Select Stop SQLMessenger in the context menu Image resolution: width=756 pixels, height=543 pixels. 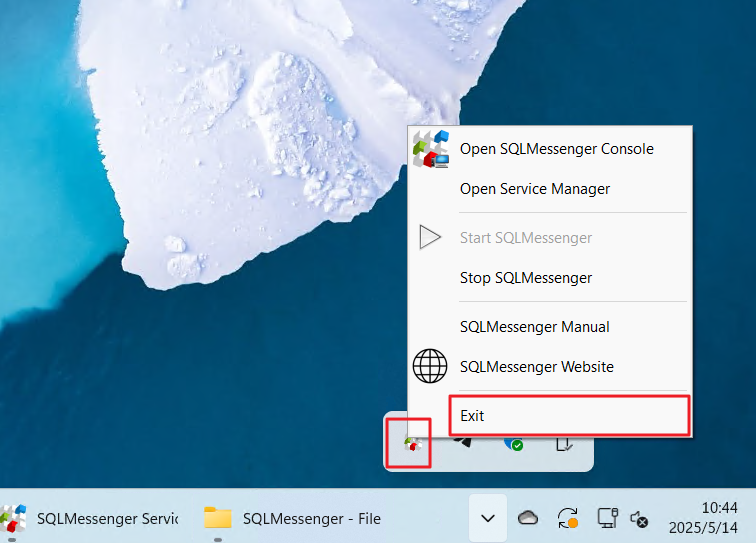[550, 278]
